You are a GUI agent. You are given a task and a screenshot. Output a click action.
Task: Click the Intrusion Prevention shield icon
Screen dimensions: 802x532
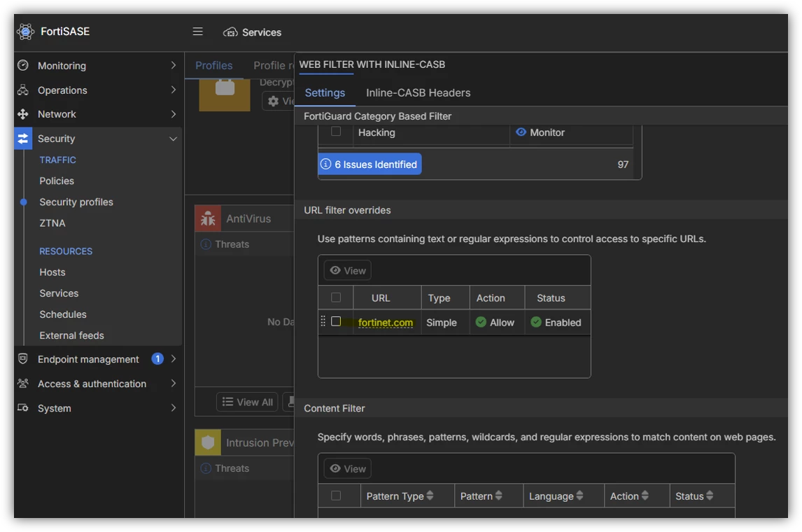[x=208, y=442]
